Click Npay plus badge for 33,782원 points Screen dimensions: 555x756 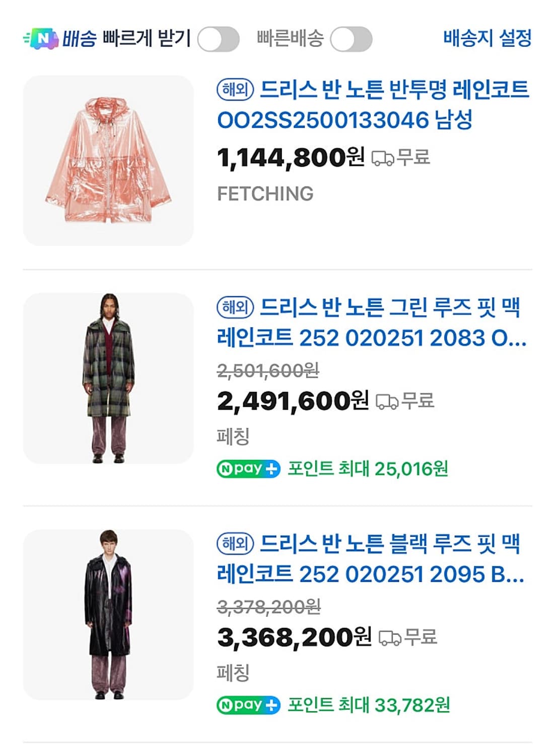pyautogui.click(x=248, y=705)
